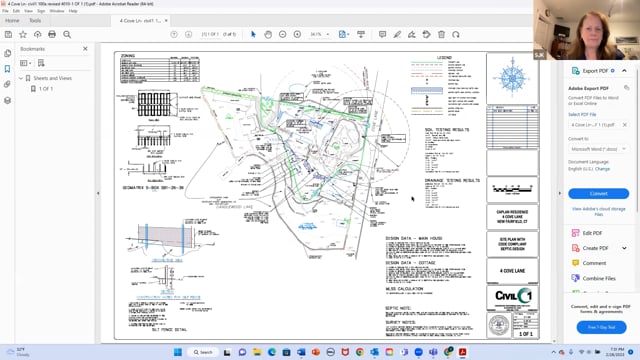Screen dimensions: 640x360
Task: Zoom in with the plus icon
Action: click(x=297, y=35)
